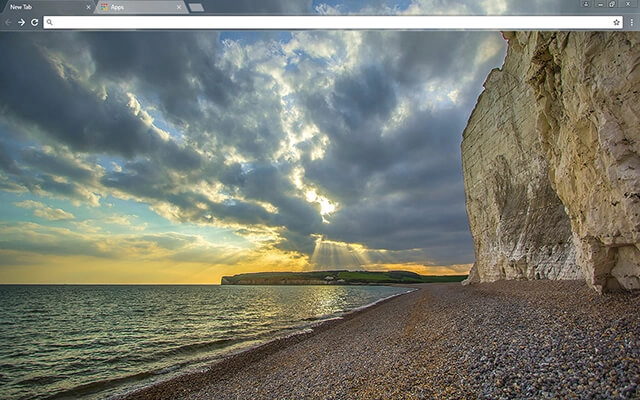Image resolution: width=640 pixels, height=400 pixels.
Task: Go forward using the forward arrow
Action: 21,22
